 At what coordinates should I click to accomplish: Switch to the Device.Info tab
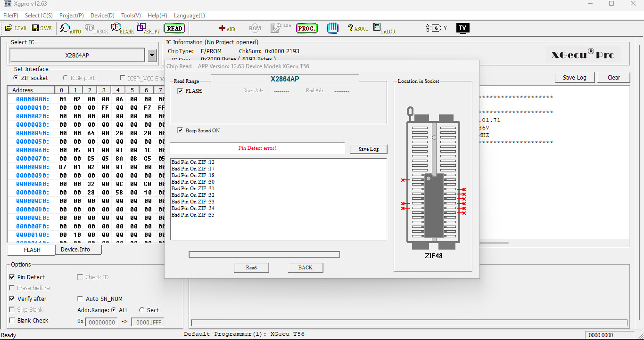75,250
